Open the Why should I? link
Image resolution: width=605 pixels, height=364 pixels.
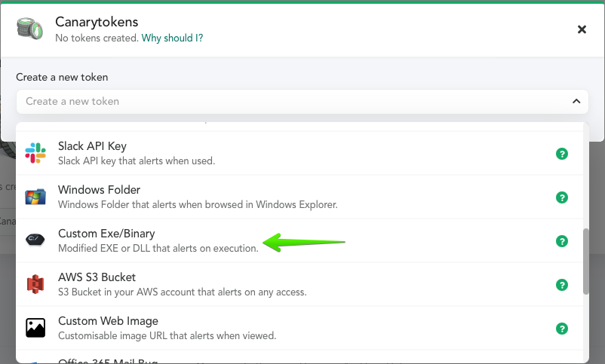[172, 38]
